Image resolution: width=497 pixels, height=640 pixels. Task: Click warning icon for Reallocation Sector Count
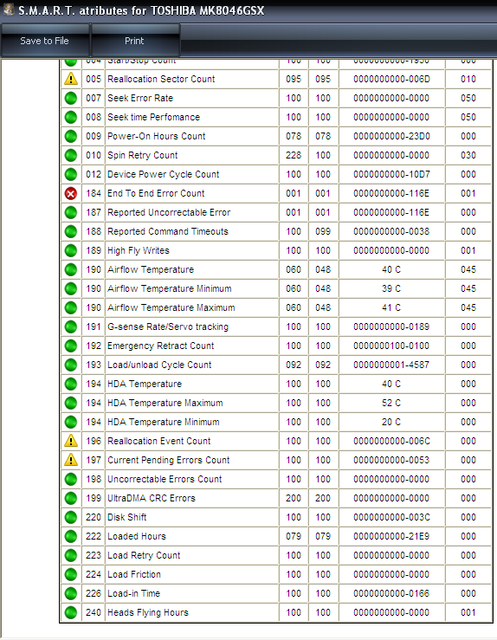click(x=71, y=79)
